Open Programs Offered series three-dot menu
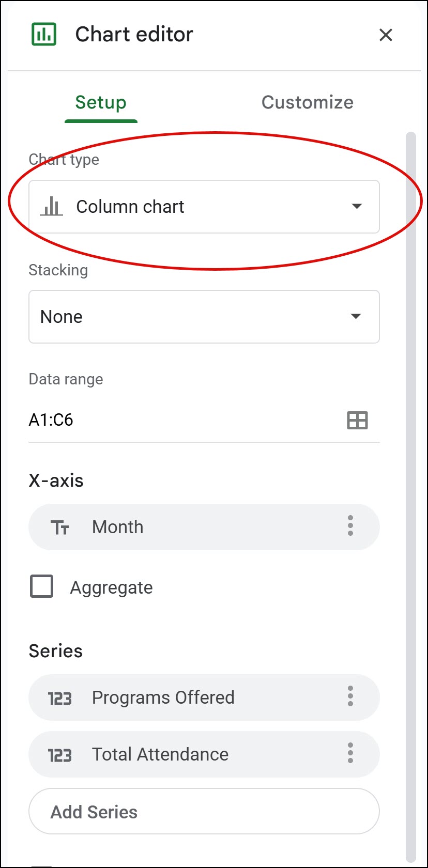428x868 pixels. tap(350, 696)
